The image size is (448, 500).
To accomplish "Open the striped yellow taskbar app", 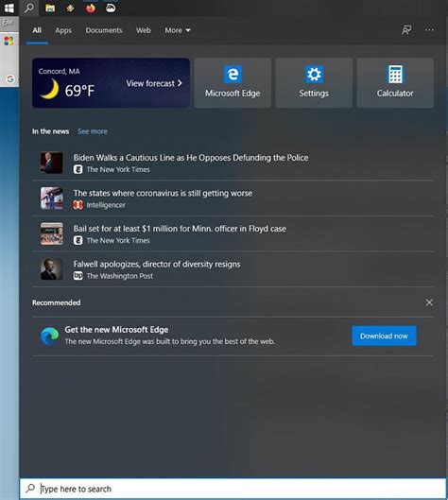I will (70, 8).
